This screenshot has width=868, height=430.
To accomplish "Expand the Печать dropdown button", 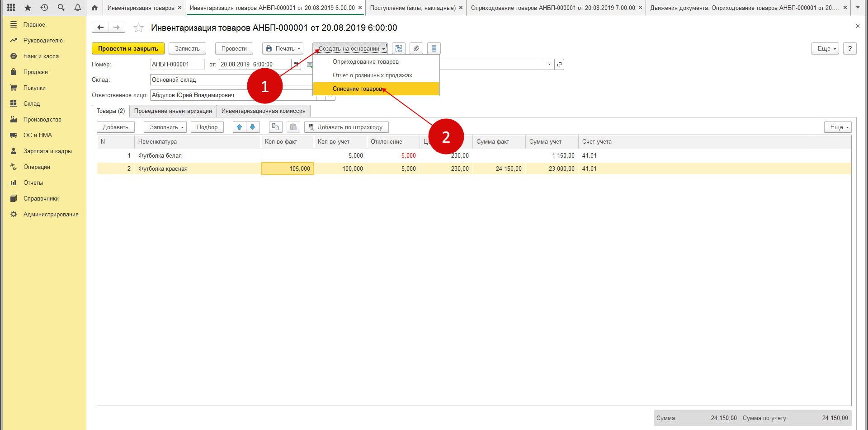I will point(283,48).
